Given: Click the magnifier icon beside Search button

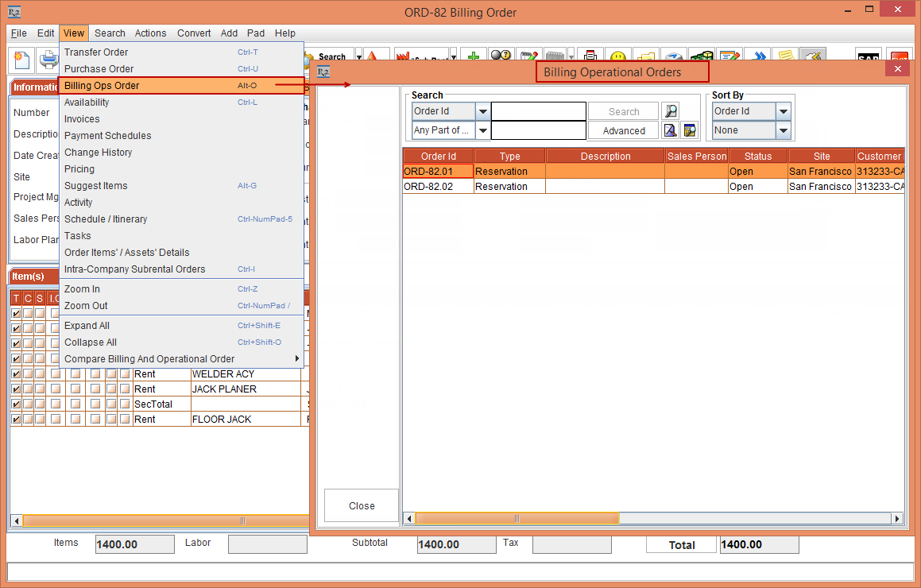Looking at the screenshot, I should tap(671, 111).
